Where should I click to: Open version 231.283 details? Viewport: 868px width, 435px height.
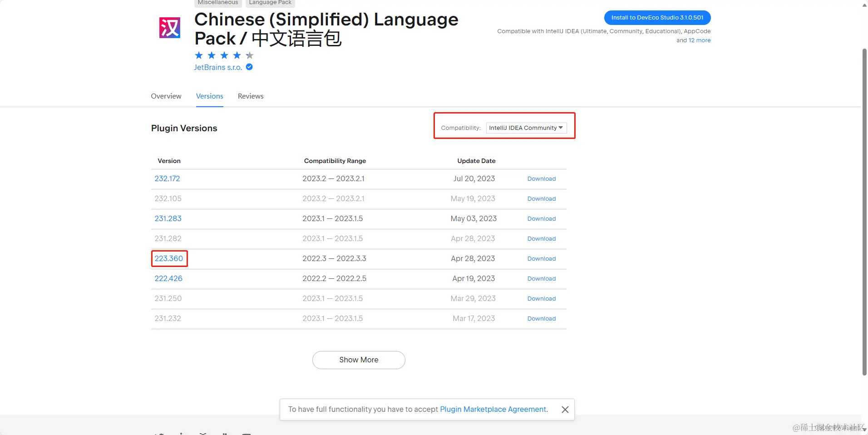point(168,219)
